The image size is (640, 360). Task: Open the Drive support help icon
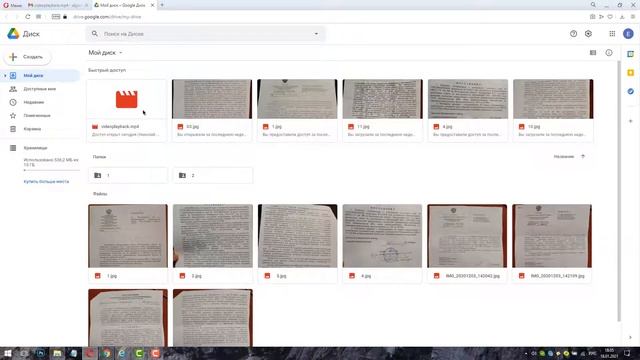tap(573, 34)
